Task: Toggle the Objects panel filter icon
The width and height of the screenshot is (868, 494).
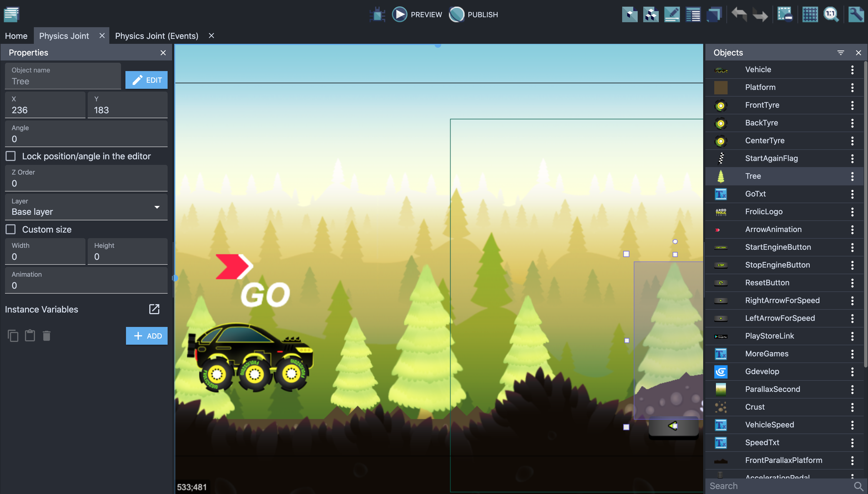Action: click(x=841, y=52)
